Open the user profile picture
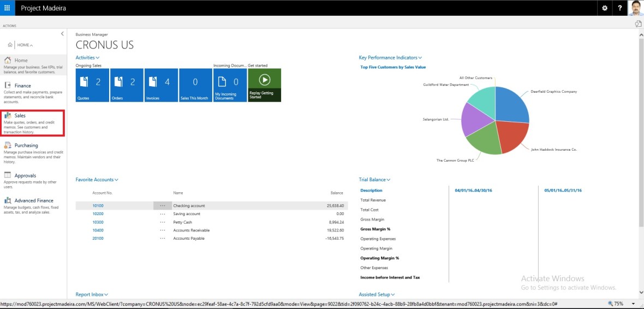 636,8
